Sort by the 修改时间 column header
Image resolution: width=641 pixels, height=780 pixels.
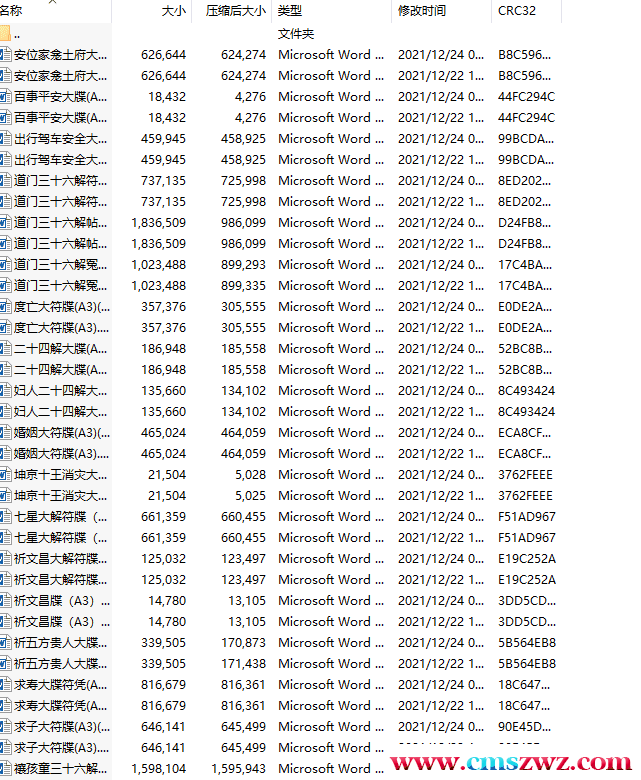tap(422, 10)
